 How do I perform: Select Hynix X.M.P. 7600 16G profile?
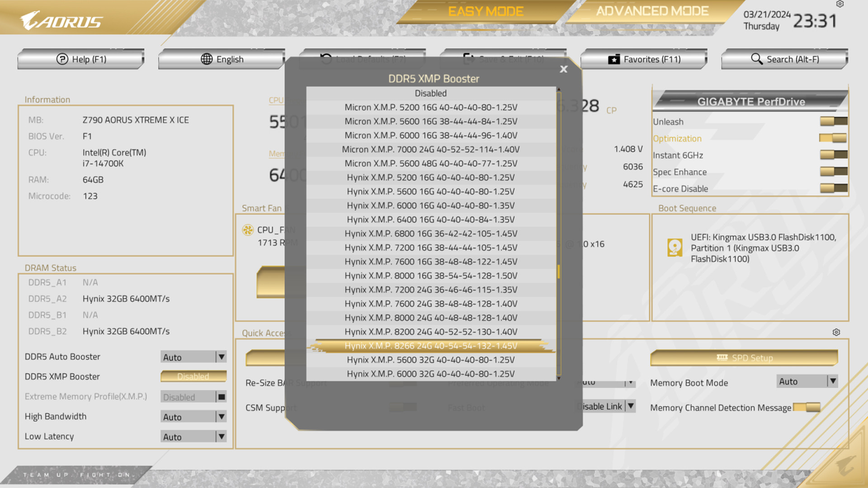coord(431,262)
